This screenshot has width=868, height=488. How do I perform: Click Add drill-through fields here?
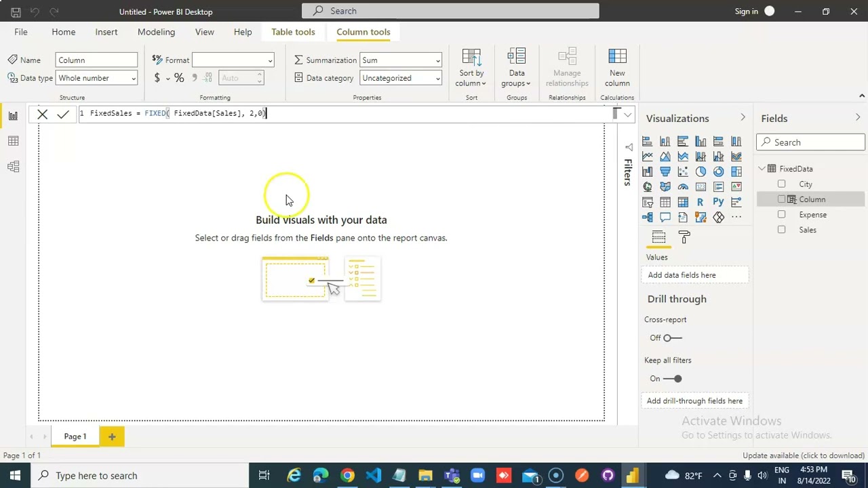pyautogui.click(x=694, y=401)
